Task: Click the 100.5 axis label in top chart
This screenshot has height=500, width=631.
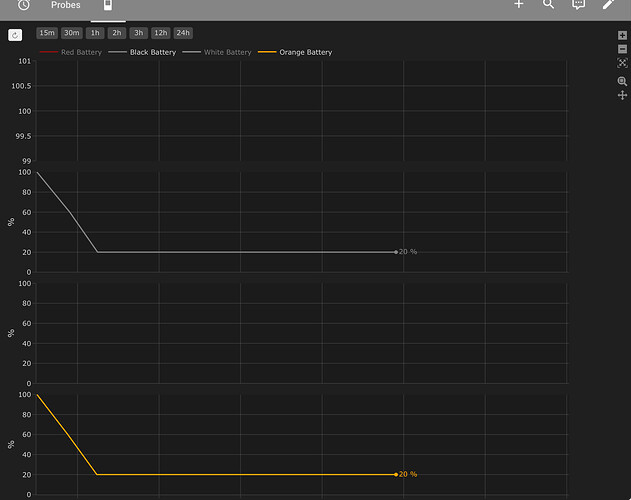Action: 21,86
